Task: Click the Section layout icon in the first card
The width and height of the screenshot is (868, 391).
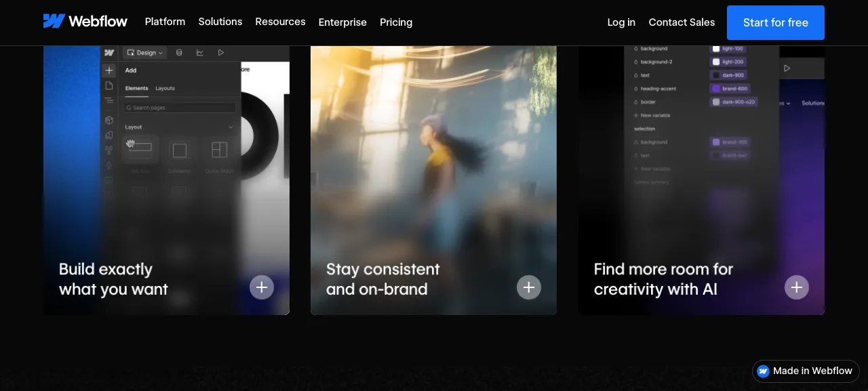Action: click(x=140, y=150)
